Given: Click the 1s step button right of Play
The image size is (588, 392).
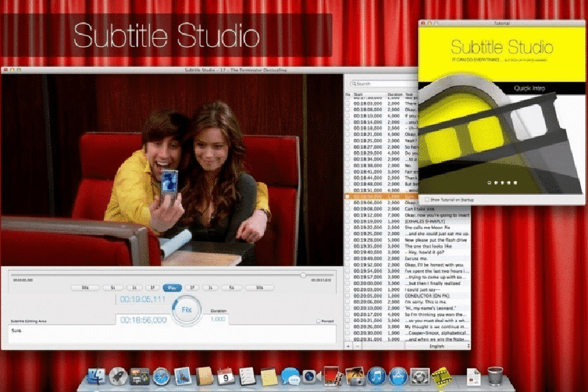Looking at the screenshot, I should coord(210,287).
